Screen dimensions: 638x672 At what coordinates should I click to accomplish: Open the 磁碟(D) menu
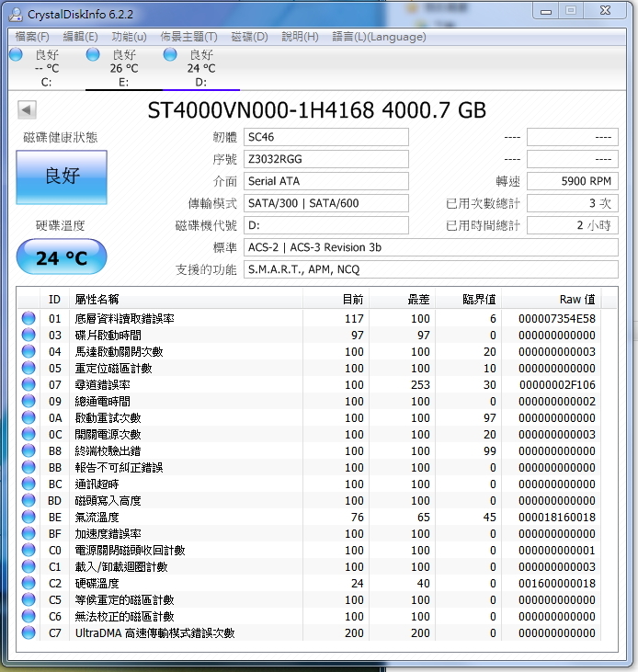tap(249, 37)
